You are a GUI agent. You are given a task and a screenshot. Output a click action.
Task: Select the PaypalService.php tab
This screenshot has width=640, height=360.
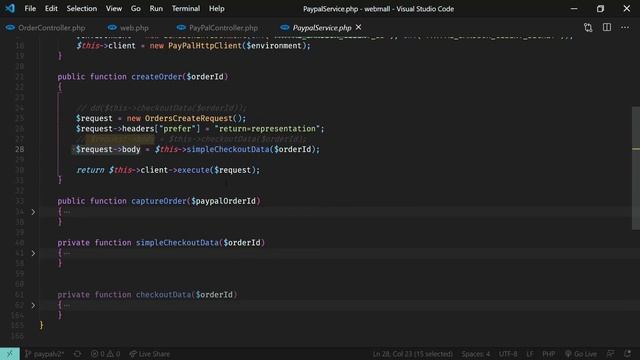(x=322, y=28)
